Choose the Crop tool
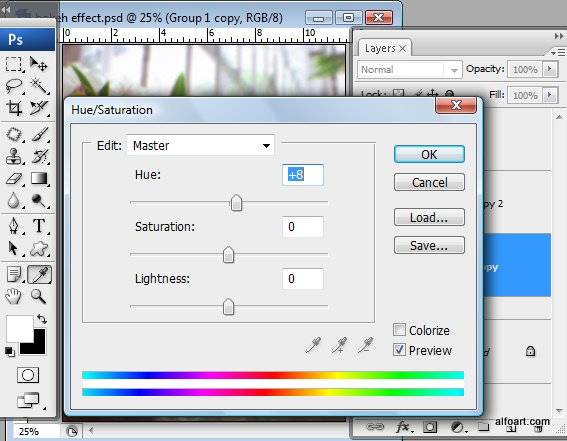 [14, 108]
